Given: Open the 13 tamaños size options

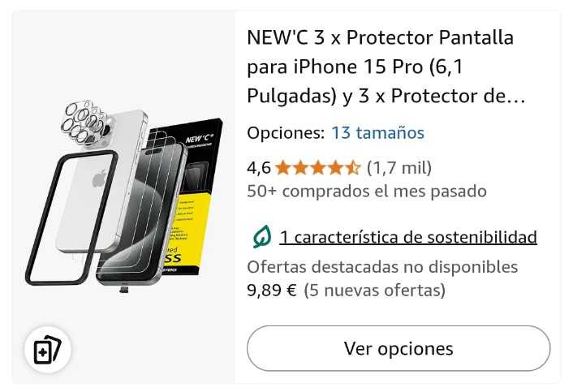Looking at the screenshot, I should coord(377,132).
